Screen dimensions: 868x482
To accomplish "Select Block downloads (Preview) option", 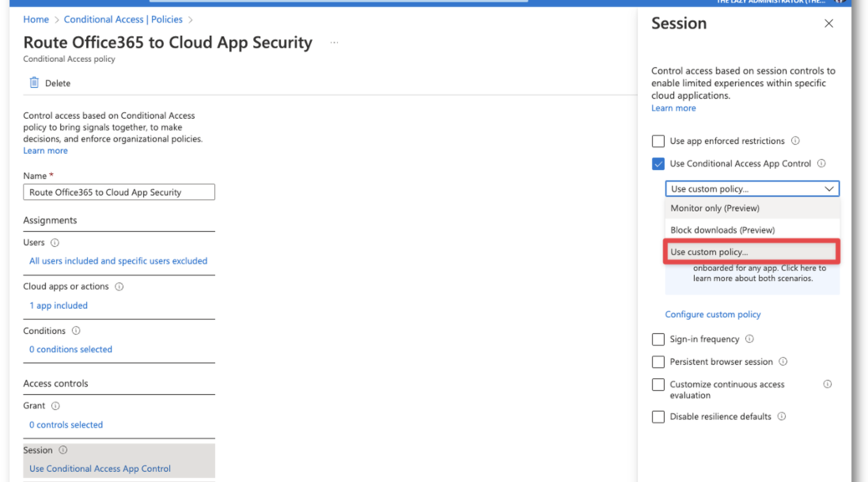I will [753, 230].
